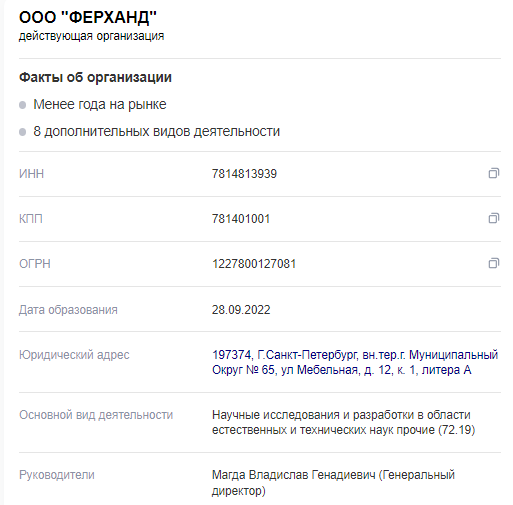The width and height of the screenshot is (513, 505).
Task: Click the ООО "ФЕРХАНД" organization title
Action: pos(88,17)
